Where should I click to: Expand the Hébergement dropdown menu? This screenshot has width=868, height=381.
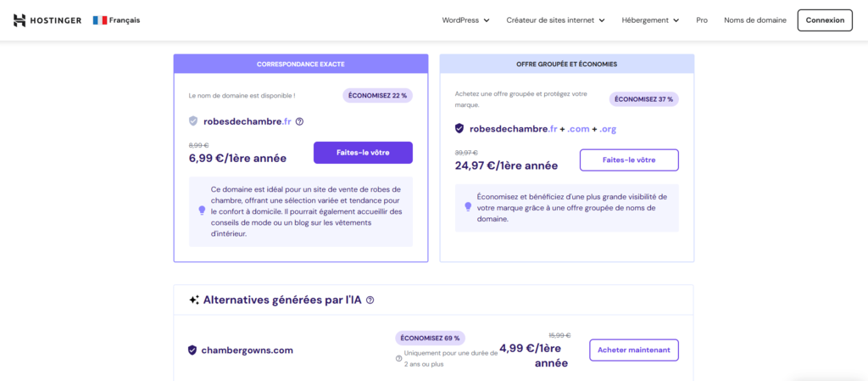pyautogui.click(x=650, y=20)
